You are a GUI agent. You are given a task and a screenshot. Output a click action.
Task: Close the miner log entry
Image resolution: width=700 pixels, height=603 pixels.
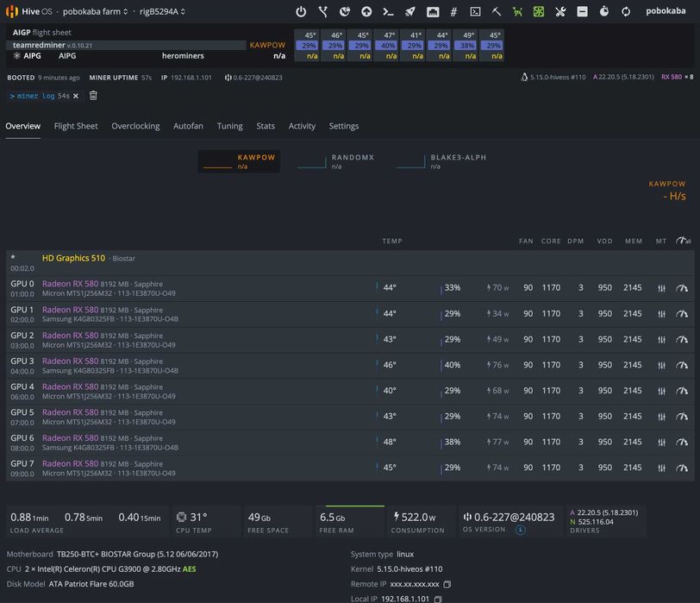76,96
